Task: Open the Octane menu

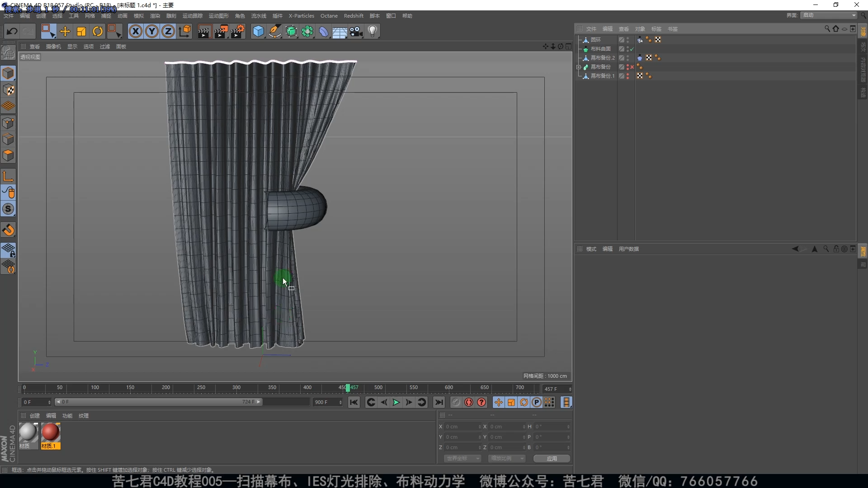Action: click(329, 16)
